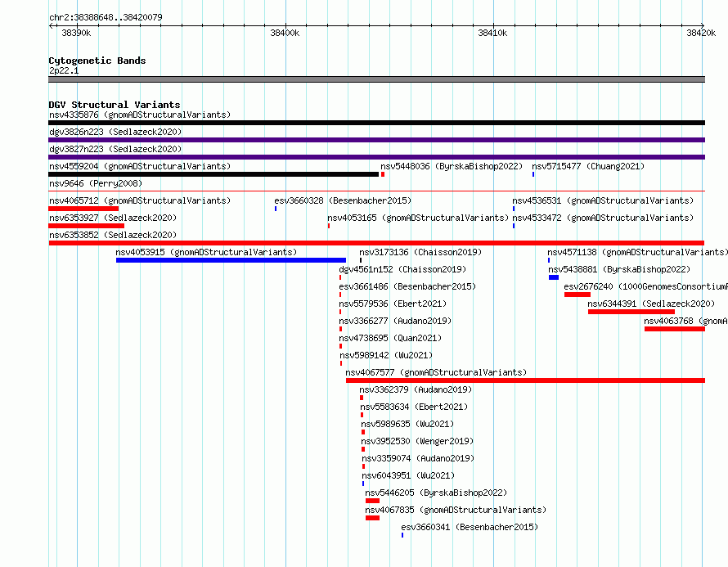The width and height of the screenshot is (728, 567).
Task: Select nsv3952530 Wenger2019 label
Action: point(417,441)
